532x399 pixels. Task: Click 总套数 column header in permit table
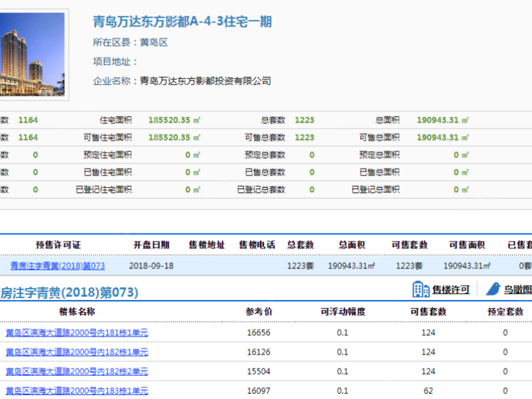(x=301, y=245)
